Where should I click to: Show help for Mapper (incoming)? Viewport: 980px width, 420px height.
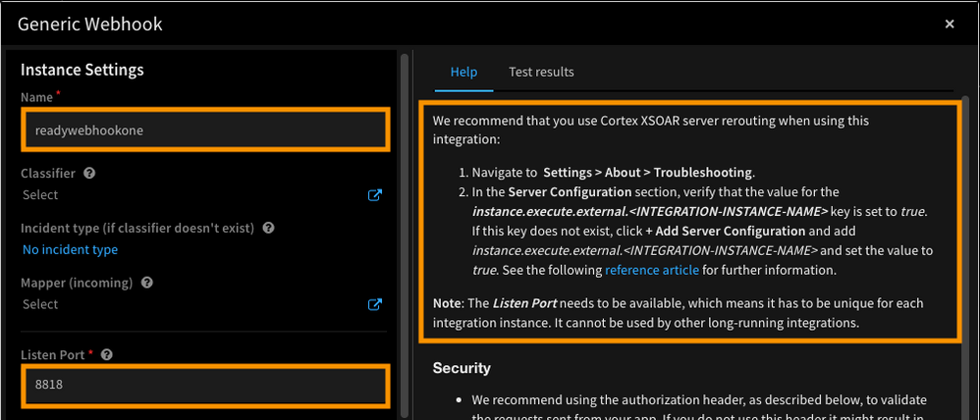[x=147, y=284]
